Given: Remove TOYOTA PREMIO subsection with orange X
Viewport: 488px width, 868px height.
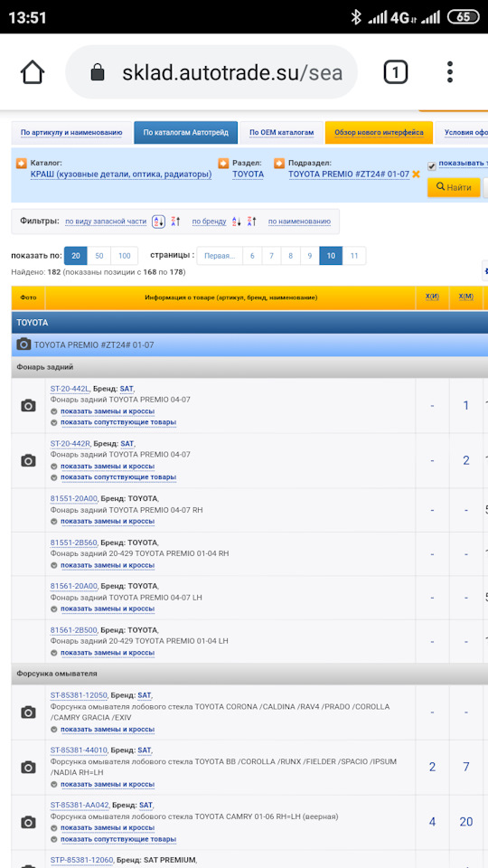Looking at the screenshot, I should coord(416,175).
